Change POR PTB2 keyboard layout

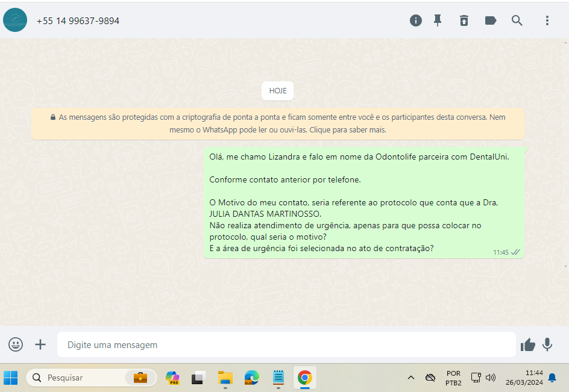[454, 378]
